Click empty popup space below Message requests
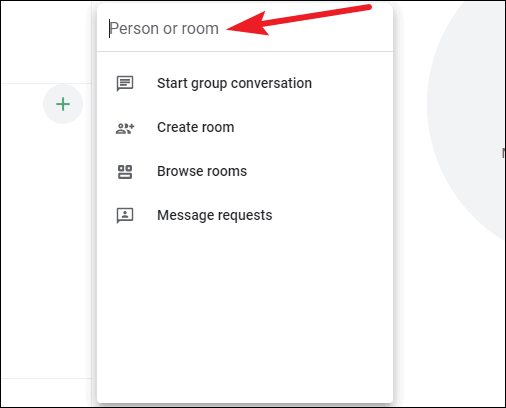This screenshot has width=506, height=408. [245, 317]
